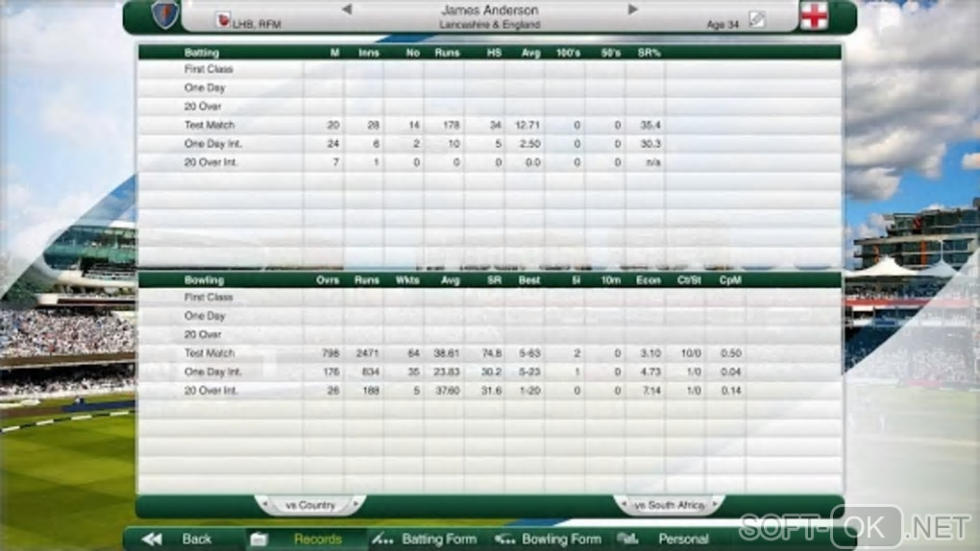The image size is (980, 551).
Task: Open the vs South Africa opponent selector
Action: (x=670, y=505)
